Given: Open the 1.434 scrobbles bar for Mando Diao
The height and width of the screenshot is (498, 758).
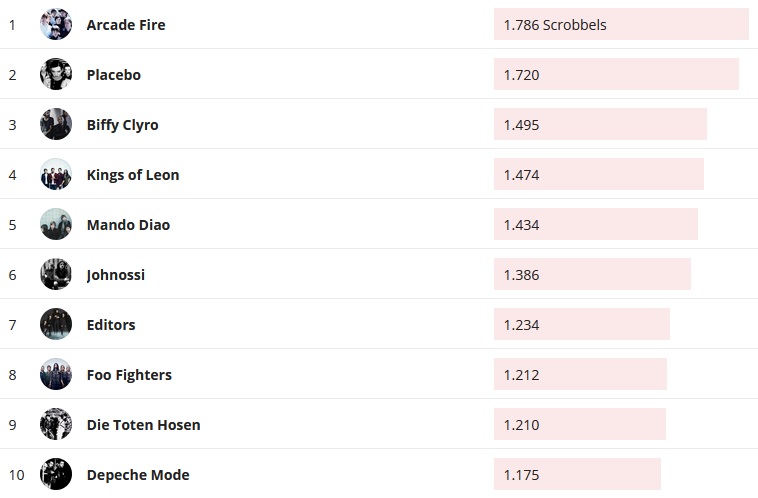Looking at the screenshot, I should pyautogui.click(x=596, y=224).
